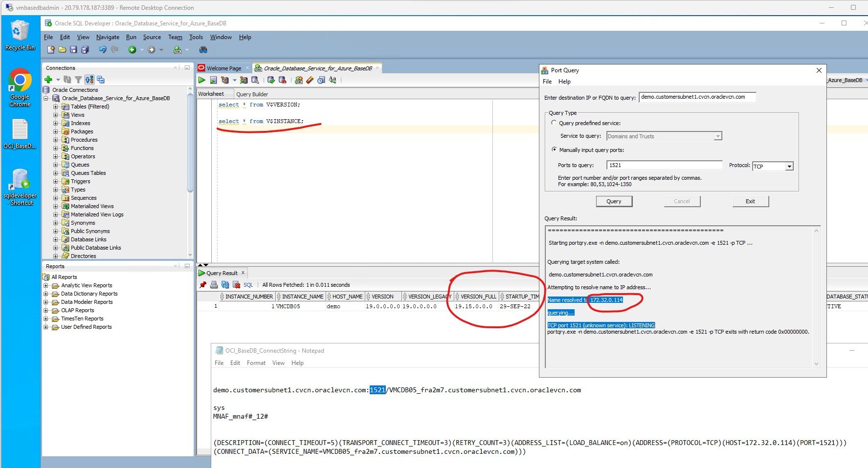This screenshot has width=868, height=468.
Task: Clear the worksheet using the eraser icon
Action: [310, 80]
